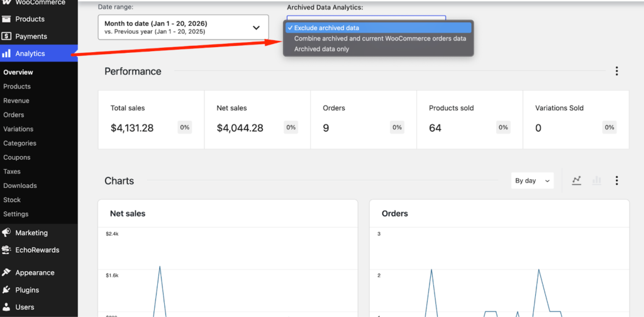Click the Archived Data Analytics select field
Viewport: 644px width, 317px height.
(x=366, y=18)
